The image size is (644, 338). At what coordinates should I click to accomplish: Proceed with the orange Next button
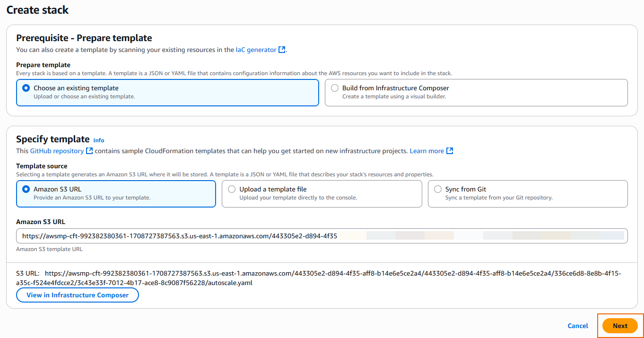coord(620,326)
